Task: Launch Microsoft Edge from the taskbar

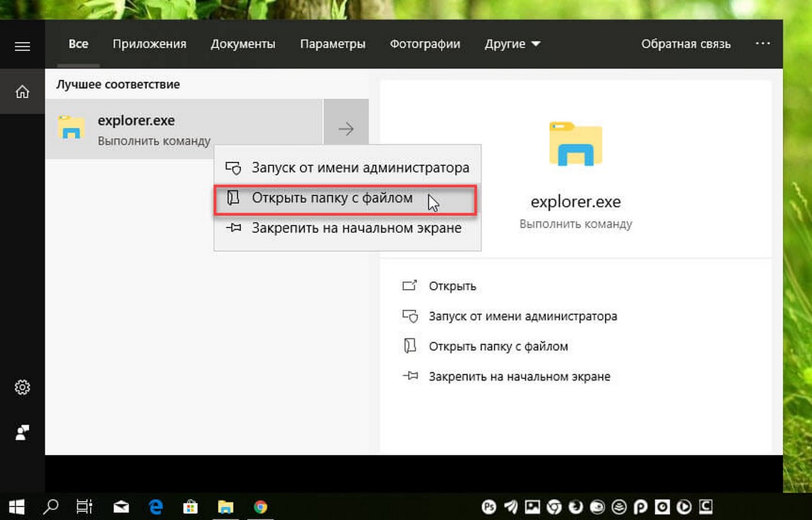Action: point(155,506)
